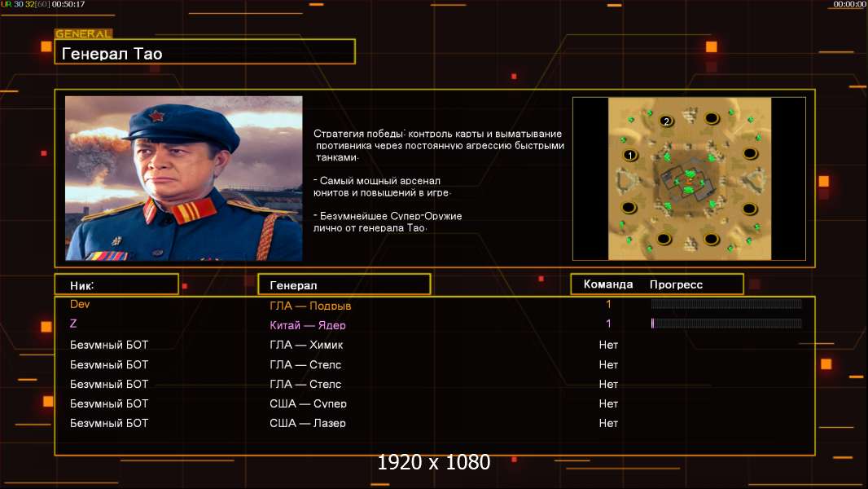Select the 'Ник:' column header
Viewport: 868px width, 489px height.
point(116,284)
